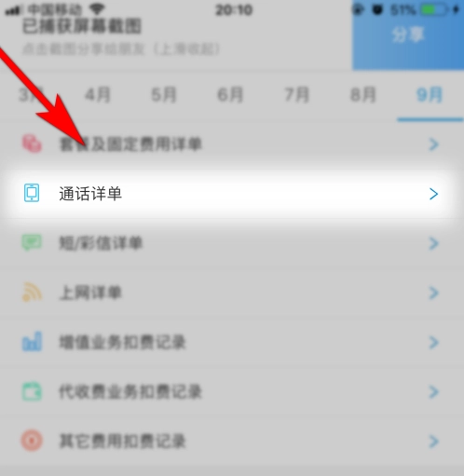
Task: Expand the 上网详单 row chevron
Action: tap(433, 292)
